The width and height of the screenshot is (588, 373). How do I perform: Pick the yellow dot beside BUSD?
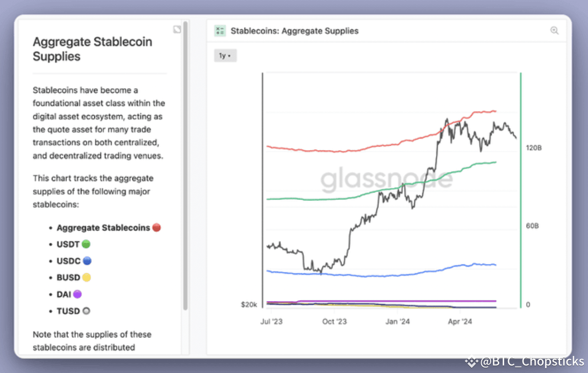[x=86, y=277]
